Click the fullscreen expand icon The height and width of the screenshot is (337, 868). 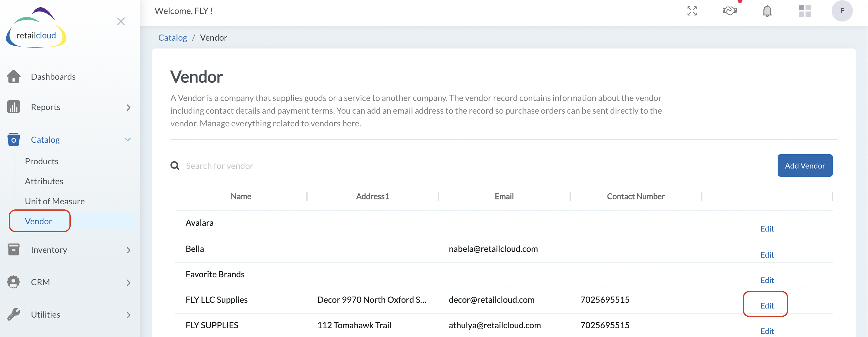click(x=692, y=11)
